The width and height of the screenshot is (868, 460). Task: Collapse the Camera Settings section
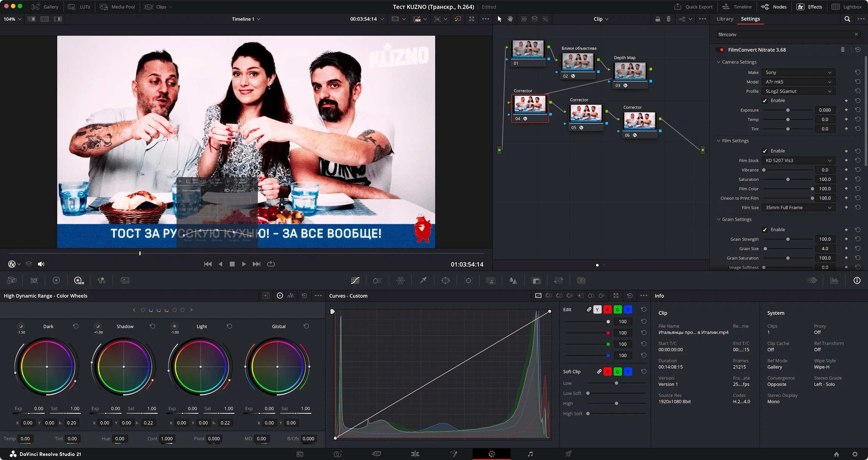718,62
